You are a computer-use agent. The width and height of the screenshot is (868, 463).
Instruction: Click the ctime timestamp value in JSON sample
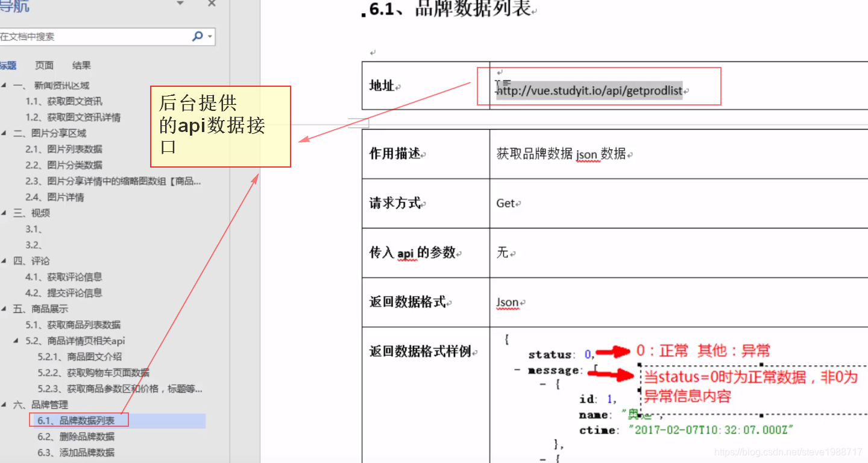click(x=710, y=430)
